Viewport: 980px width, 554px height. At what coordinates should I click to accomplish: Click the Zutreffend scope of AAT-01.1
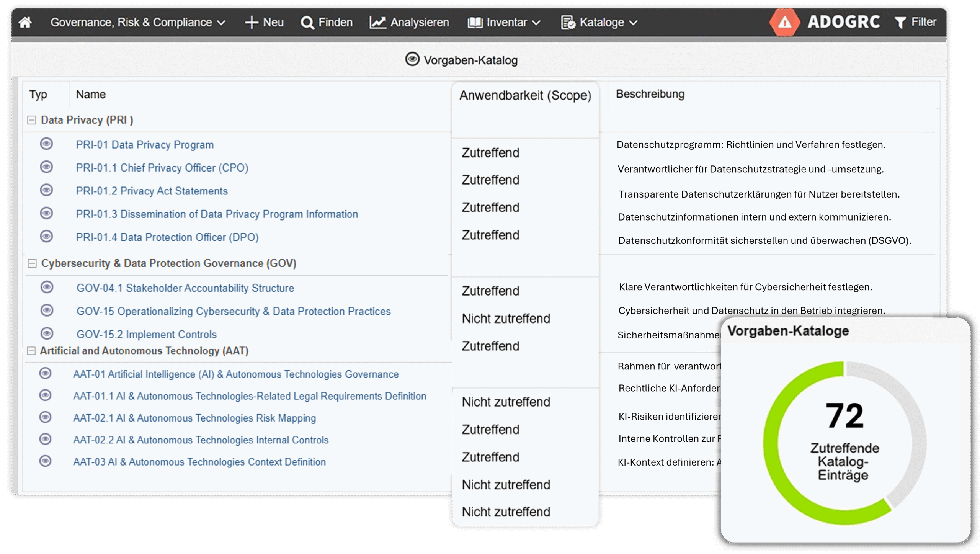(490, 430)
